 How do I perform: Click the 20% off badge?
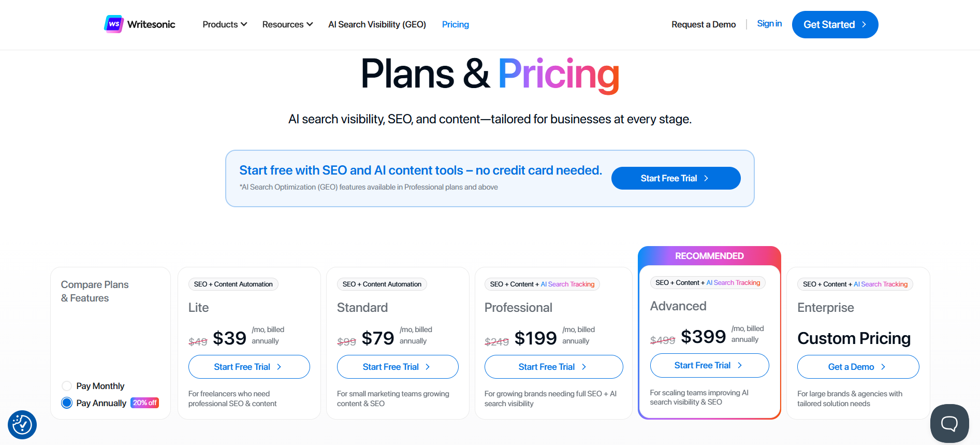(144, 403)
